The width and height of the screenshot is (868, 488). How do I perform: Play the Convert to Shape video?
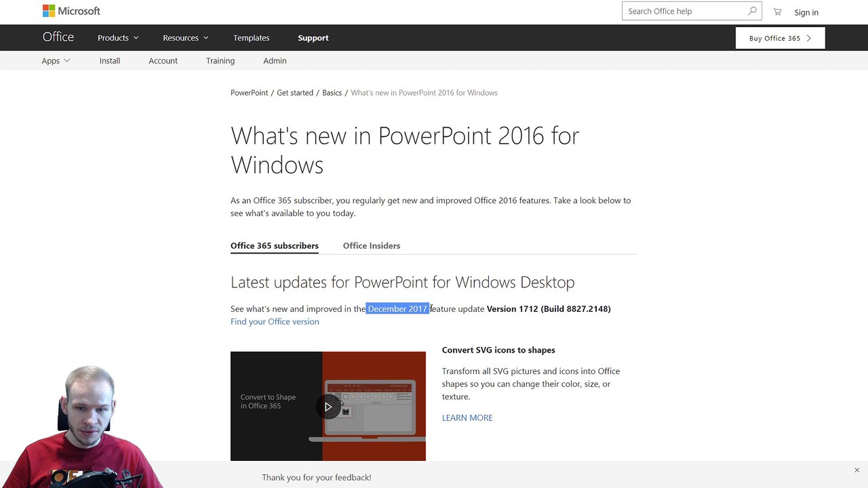click(x=328, y=407)
